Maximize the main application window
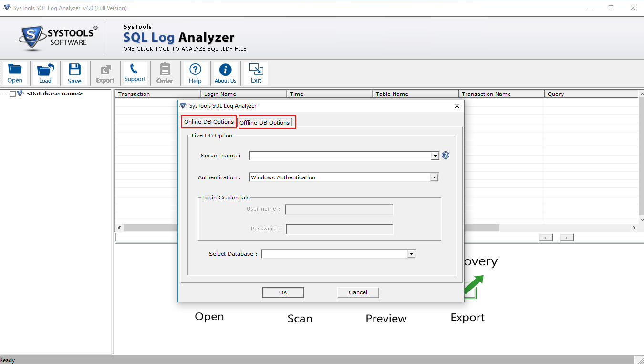644x364 pixels. (x=611, y=8)
